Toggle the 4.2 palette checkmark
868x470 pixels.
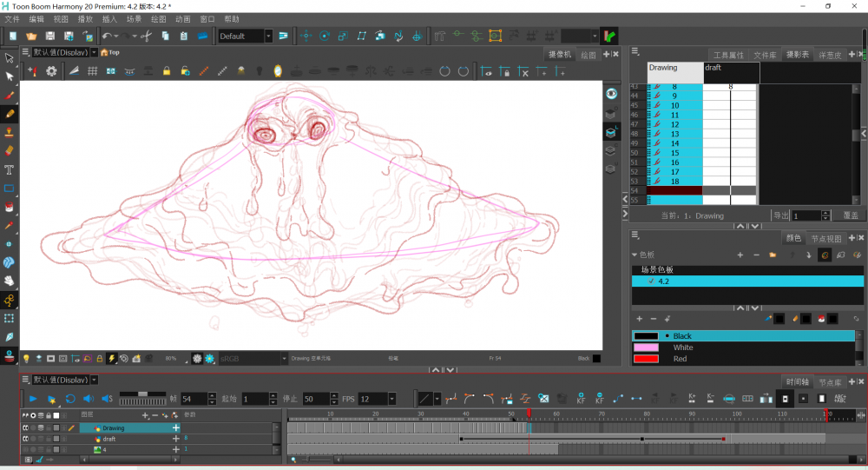point(651,281)
